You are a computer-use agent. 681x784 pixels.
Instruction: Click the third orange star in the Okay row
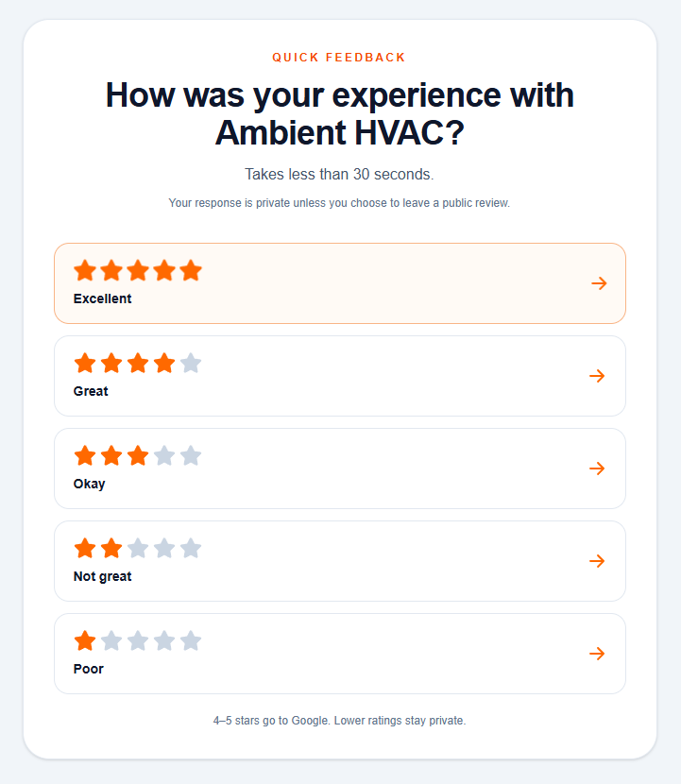tap(138, 455)
